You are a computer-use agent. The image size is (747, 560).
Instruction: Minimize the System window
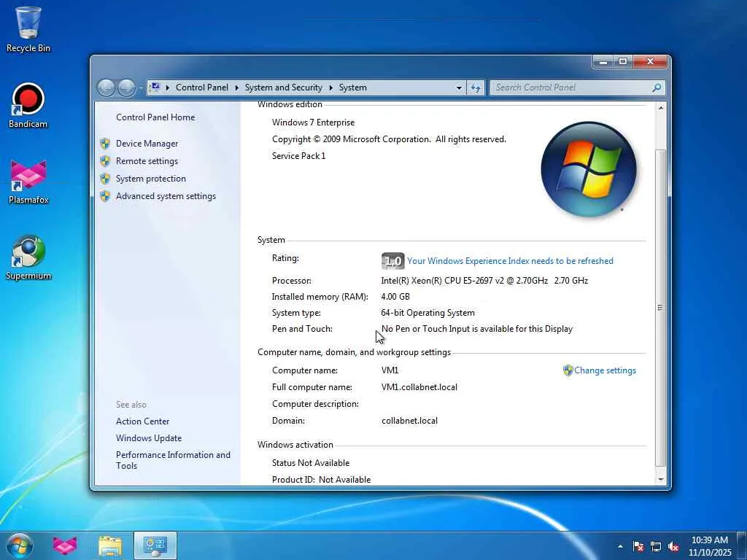[x=603, y=61]
